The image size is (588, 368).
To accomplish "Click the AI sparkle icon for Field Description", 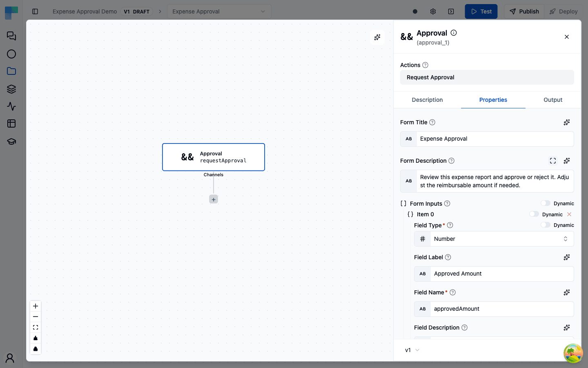I will 567,328.
